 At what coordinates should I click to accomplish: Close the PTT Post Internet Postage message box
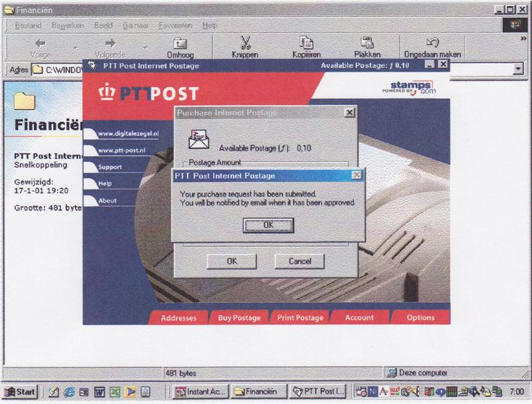pos(356,175)
